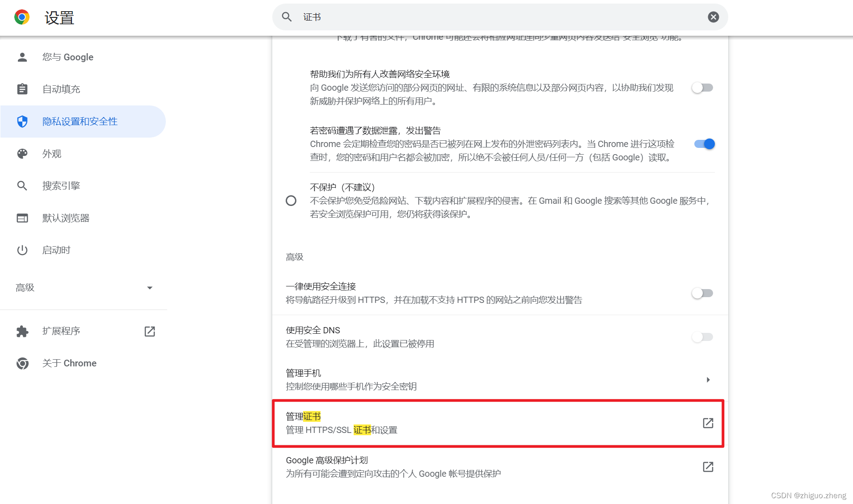Click the search magnifier icon in the settings search bar
The width and height of the screenshot is (853, 504).
coord(287,17)
